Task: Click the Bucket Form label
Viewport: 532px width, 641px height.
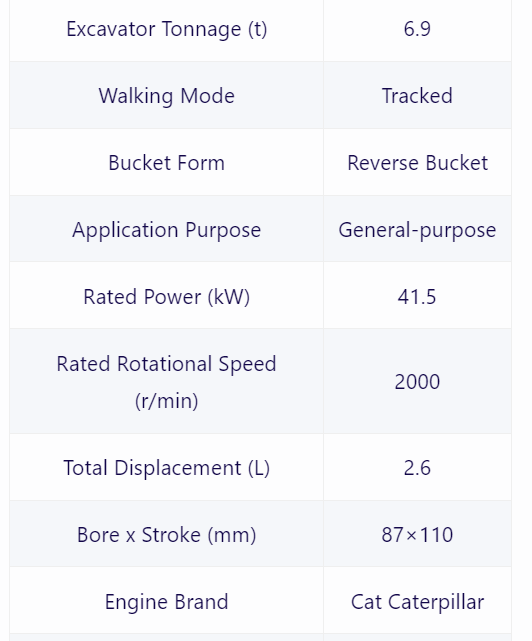Action: point(166,163)
